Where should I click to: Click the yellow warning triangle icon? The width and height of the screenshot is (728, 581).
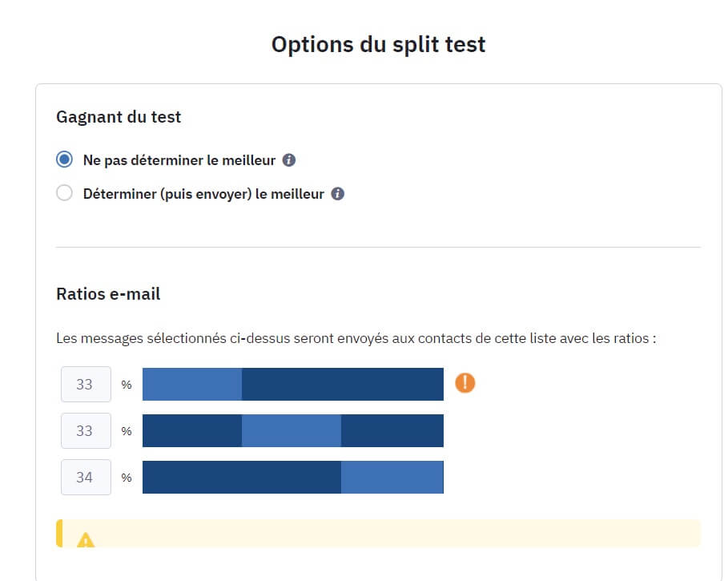pos(86,539)
